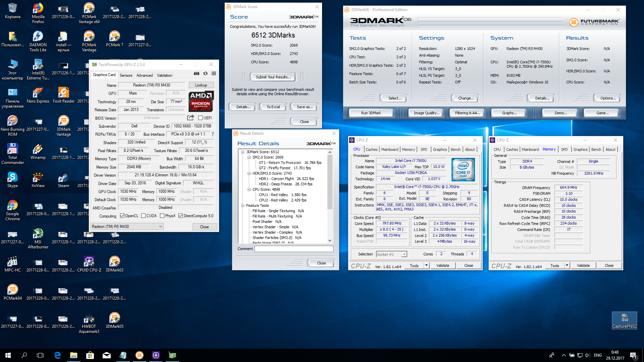Open SPD tab in right CPU-Z
Viewport: 644px width, 362px height.
(565, 149)
